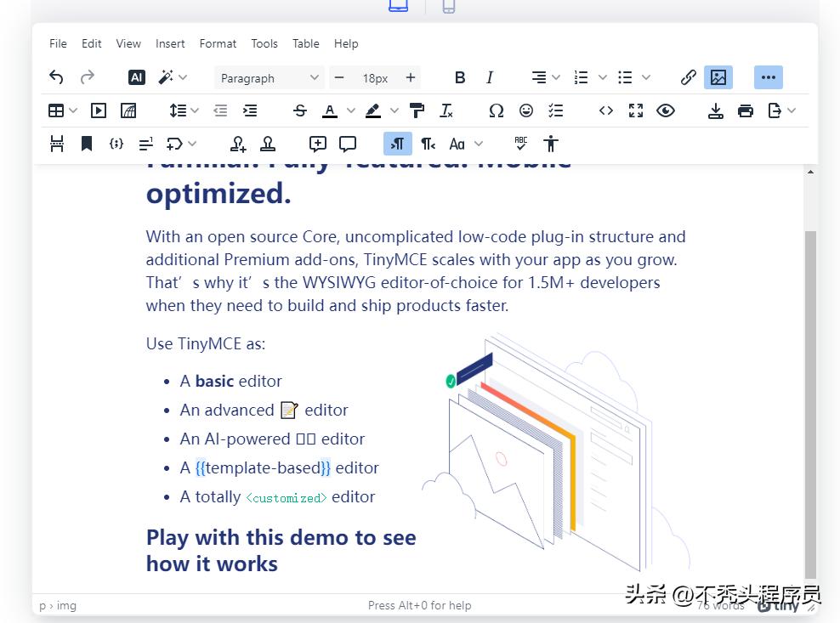Toggle the more toolbar options button
This screenshot has width=840, height=623.
[769, 77]
